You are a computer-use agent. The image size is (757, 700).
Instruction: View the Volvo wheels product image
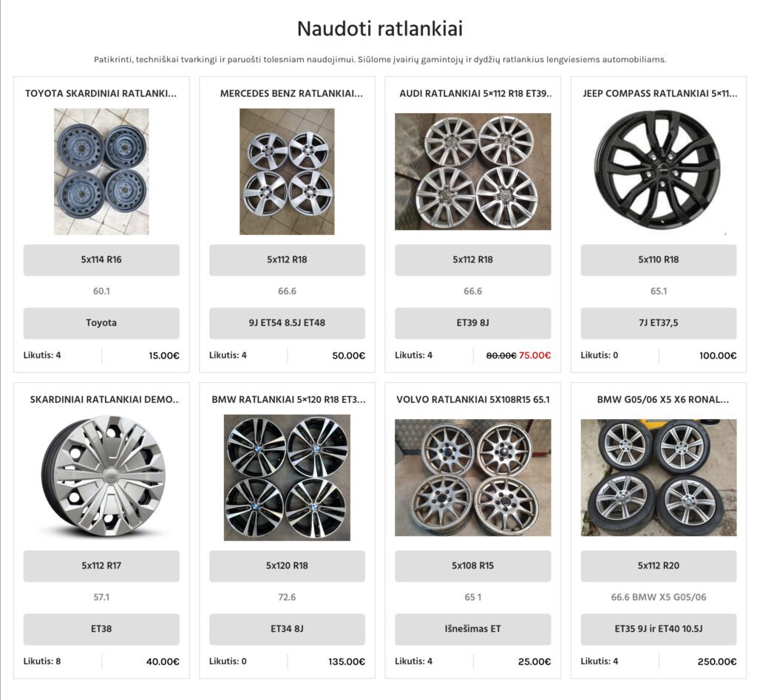click(x=472, y=478)
